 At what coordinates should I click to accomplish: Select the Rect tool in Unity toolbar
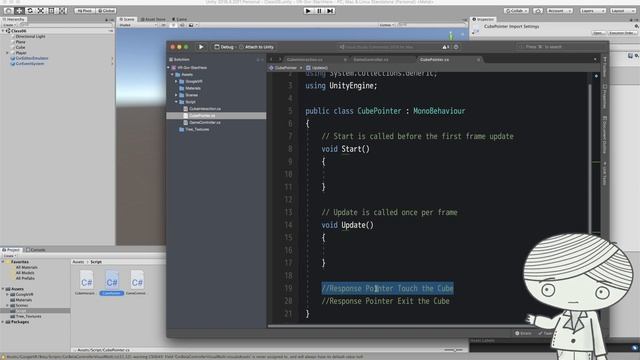coord(51,11)
